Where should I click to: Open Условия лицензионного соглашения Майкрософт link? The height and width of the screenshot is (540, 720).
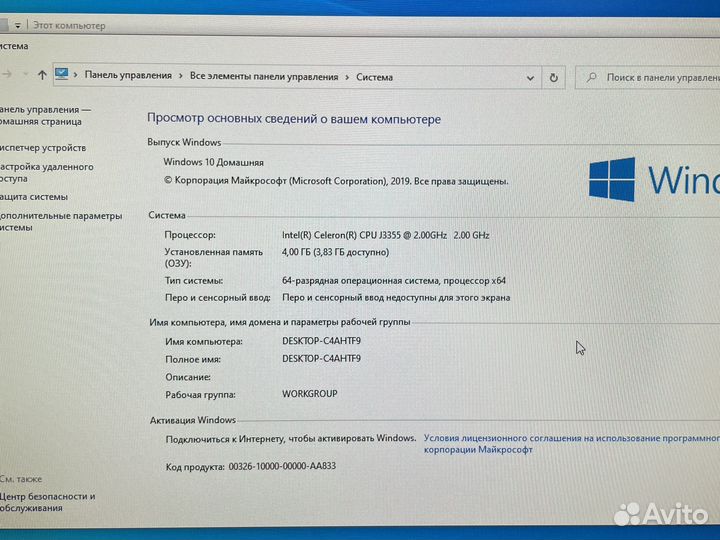[571, 444]
